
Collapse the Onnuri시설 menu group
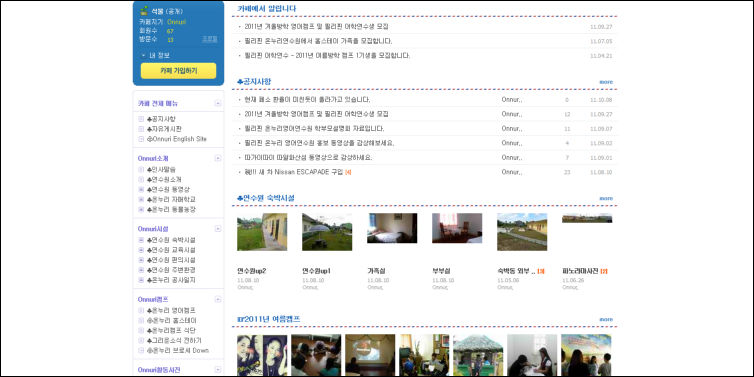coord(218,229)
